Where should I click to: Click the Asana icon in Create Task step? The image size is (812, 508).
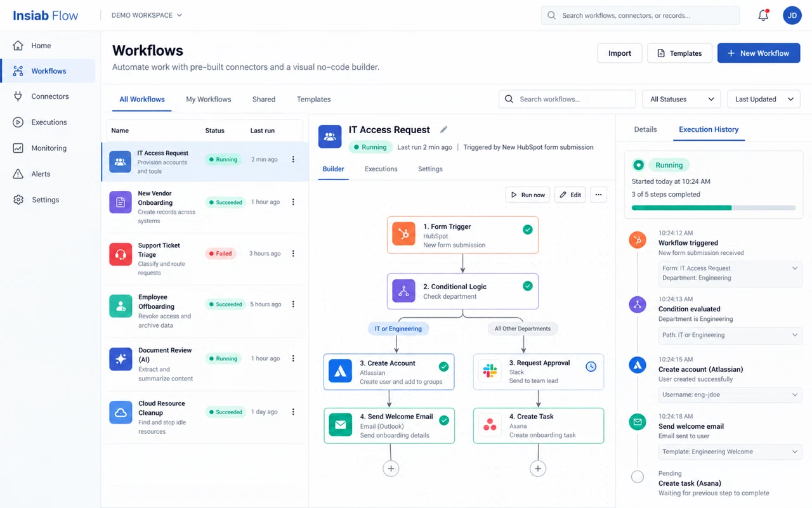tap(490, 425)
